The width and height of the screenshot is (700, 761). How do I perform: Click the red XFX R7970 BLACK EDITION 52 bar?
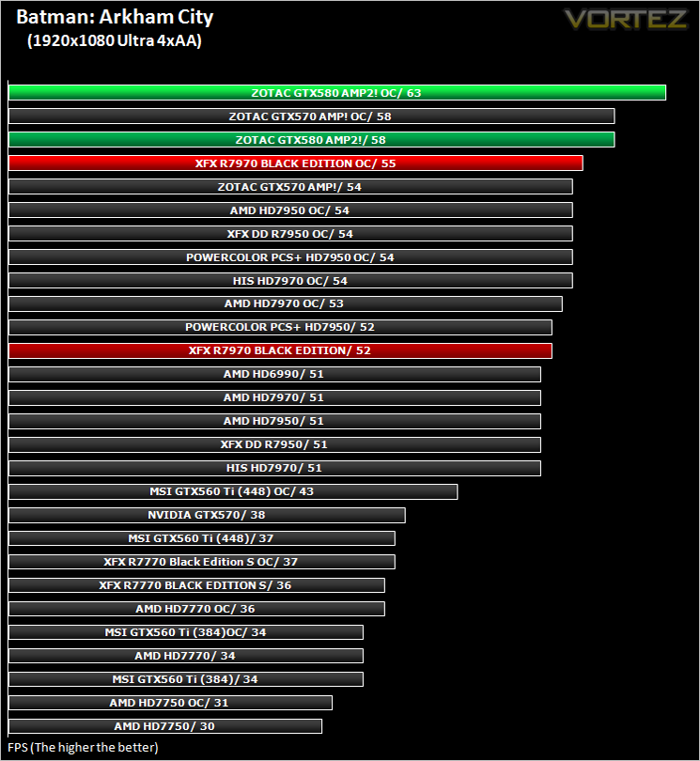(x=280, y=350)
